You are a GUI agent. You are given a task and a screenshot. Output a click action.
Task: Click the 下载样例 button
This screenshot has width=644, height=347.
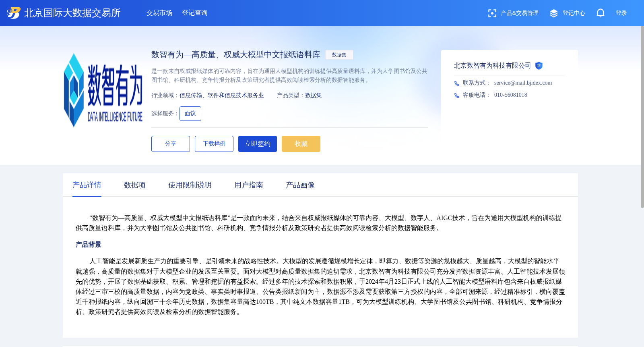pyautogui.click(x=214, y=144)
